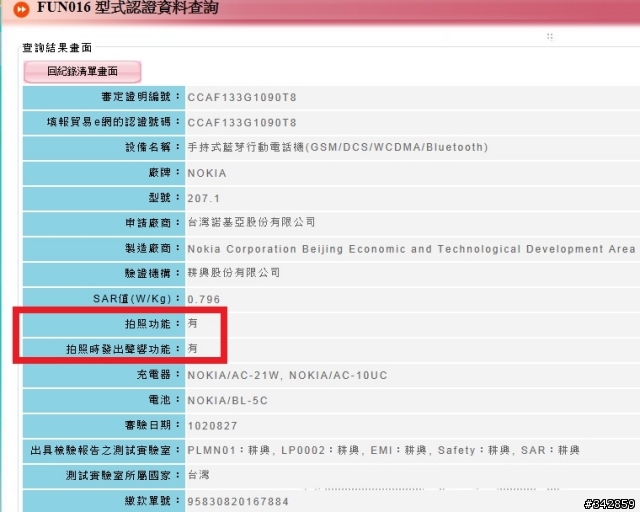Select the test lab value starting PLMN01

384,450
